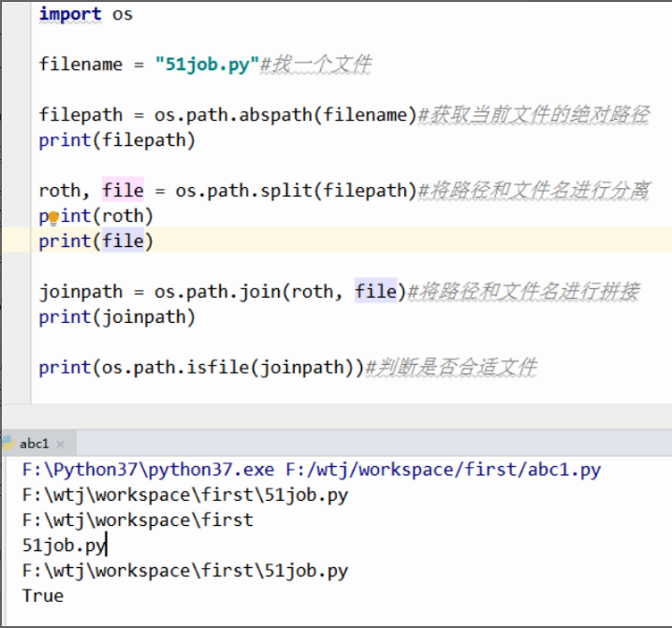This screenshot has width=672, height=628.
Task: Click the 'True' console output
Action: pyautogui.click(x=43, y=596)
